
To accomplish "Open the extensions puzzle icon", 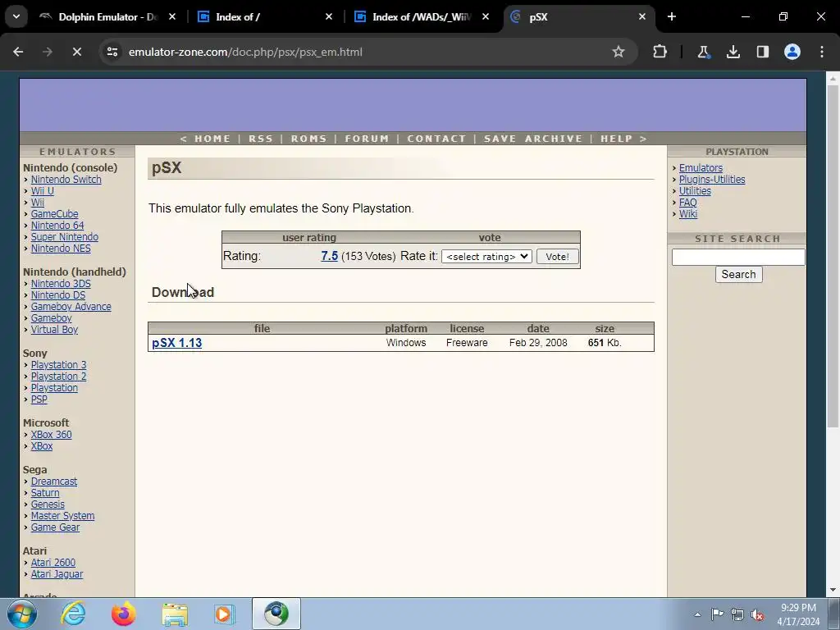I will pyautogui.click(x=660, y=52).
